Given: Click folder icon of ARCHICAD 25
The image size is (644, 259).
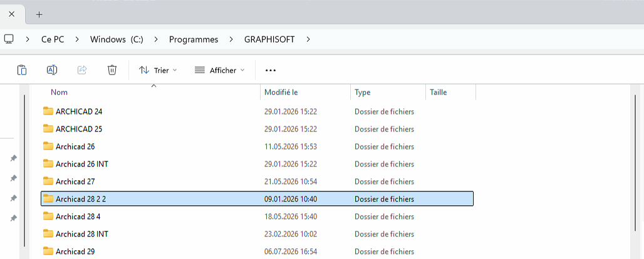Looking at the screenshot, I should (48, 128).
